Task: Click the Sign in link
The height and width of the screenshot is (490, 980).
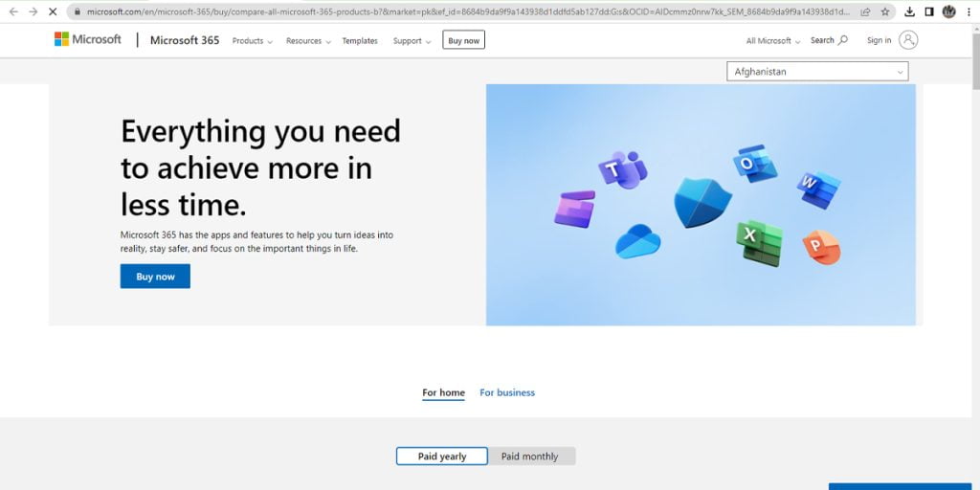Action: click(879, 40)
